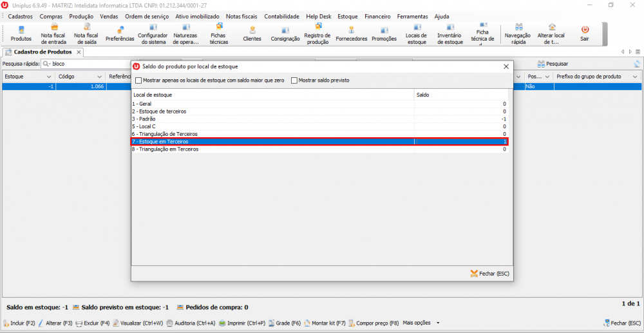This screenshot has height=333, width=644.
Task: Click the Navegação rápida icon
Action: click(x=517, y=33)
